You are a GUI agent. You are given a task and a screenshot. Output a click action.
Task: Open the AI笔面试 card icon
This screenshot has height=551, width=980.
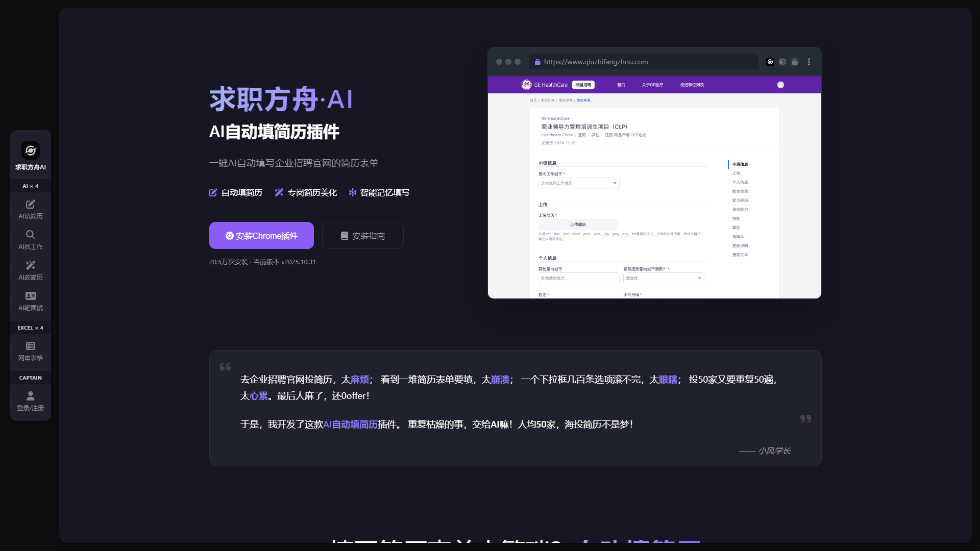click(31, 296)
